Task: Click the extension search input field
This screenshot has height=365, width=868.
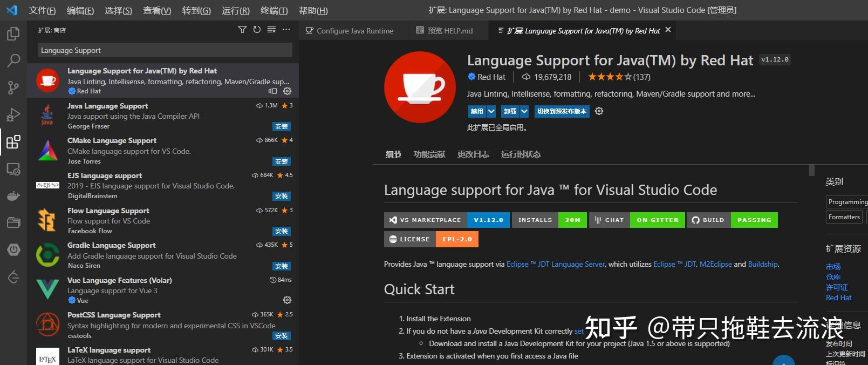Action: tap(165, 50)
